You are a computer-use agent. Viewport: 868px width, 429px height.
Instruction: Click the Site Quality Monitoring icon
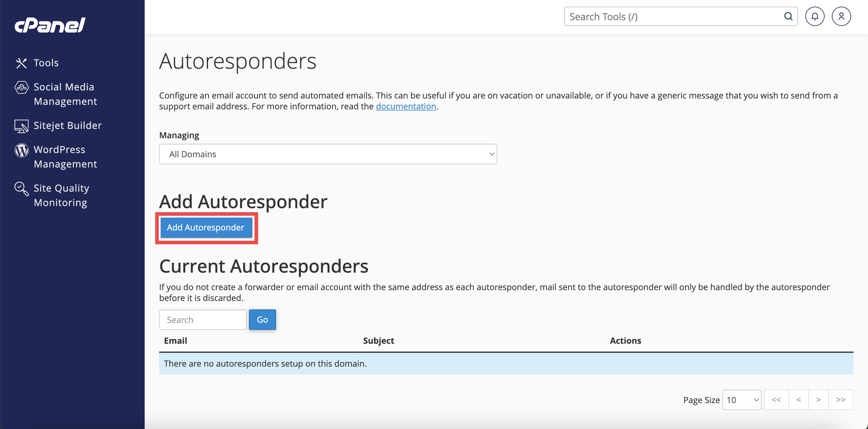[21, 189]
